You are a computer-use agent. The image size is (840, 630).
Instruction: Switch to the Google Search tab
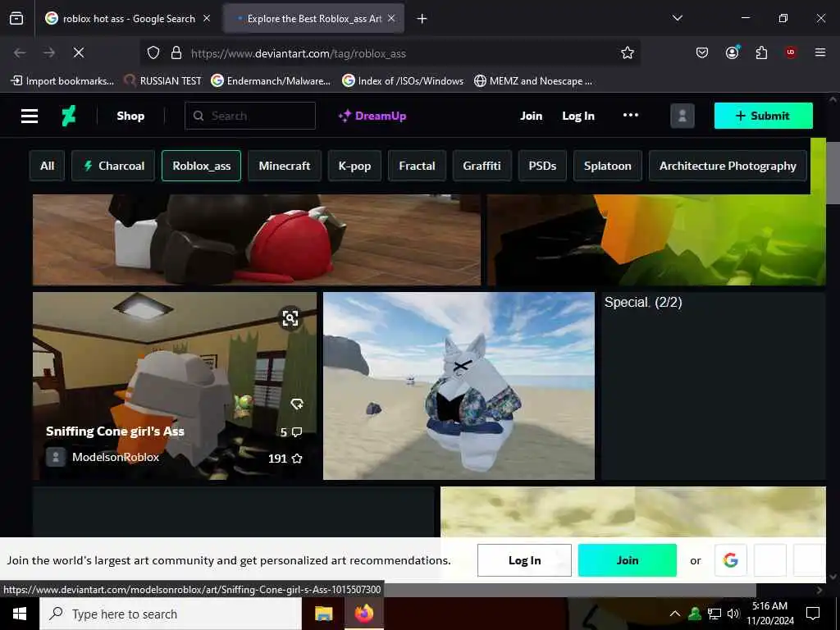[x=129, y=19]
